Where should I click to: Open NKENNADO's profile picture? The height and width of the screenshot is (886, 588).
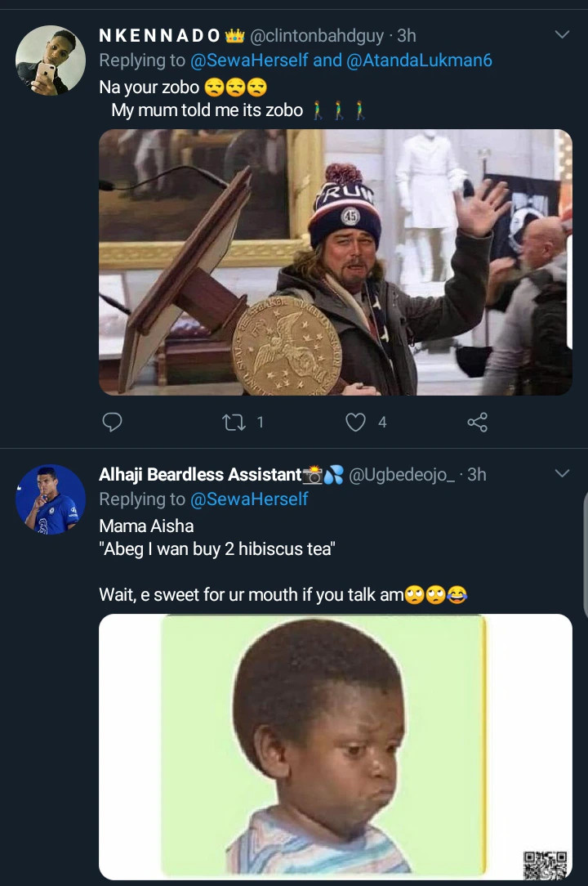coord(51,60)
